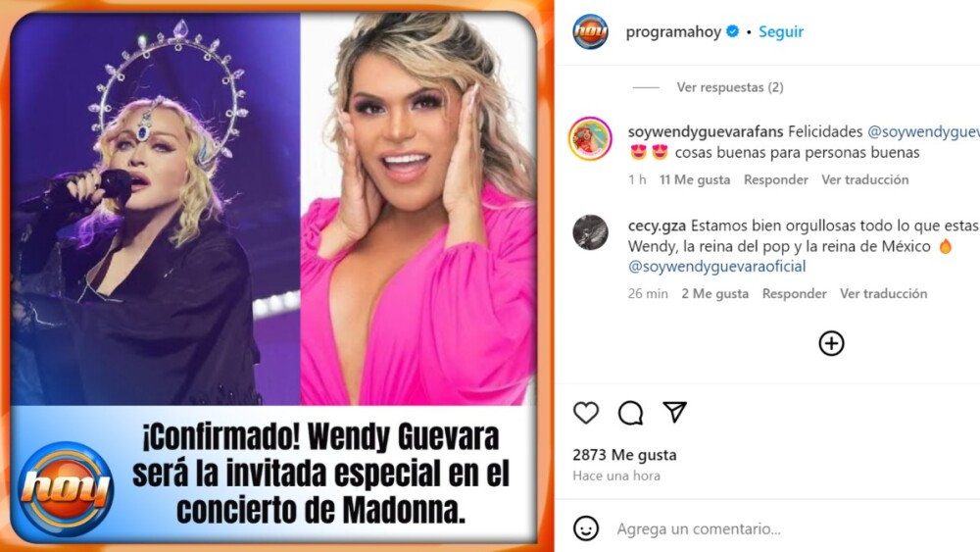View 11 Me gusta on first comment
980x552 pixels.
click(x=695, y=179)
